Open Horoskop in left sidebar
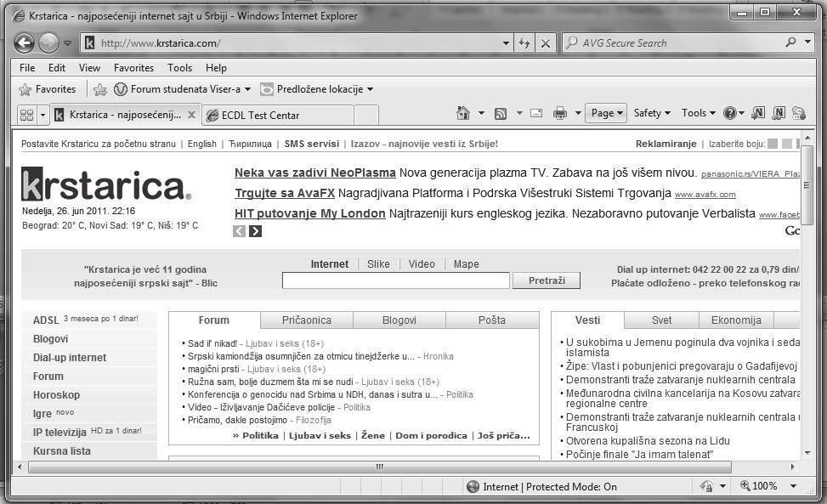This screenshot has height=504, width=827. 56,395
